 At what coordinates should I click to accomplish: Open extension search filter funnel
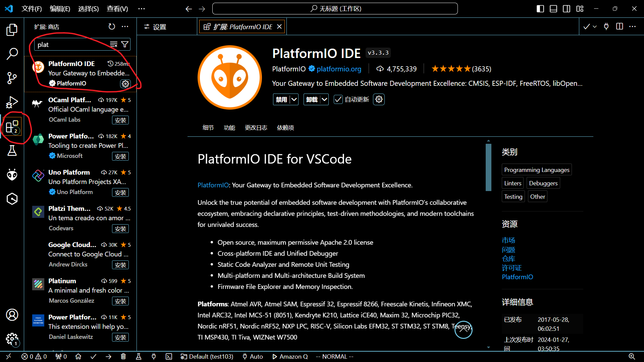coord(125,44)
